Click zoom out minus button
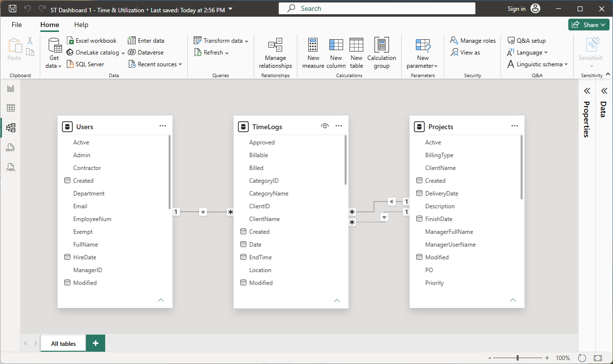The height and width of the screenshot is (364, 613). click(x=490, y=358)
